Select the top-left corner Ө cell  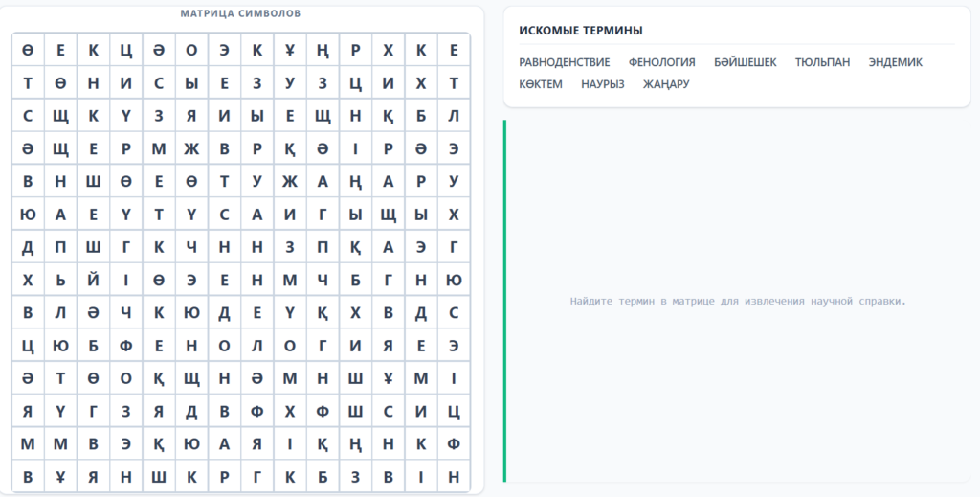tap(28, 50)
